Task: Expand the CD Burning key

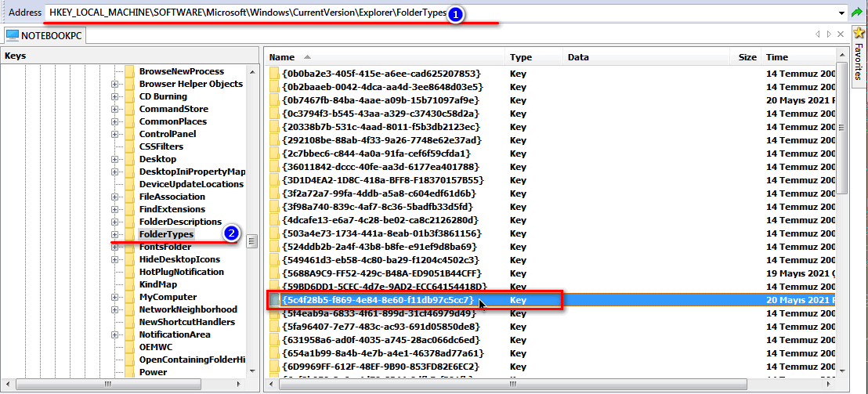Action: click(x=114, y=96)
